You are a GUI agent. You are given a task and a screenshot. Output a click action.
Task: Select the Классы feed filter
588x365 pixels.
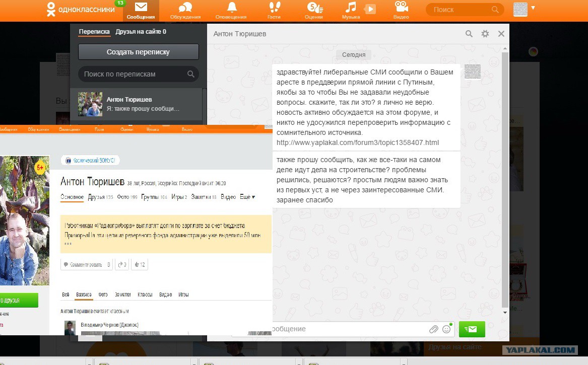[x=145, y=295]
